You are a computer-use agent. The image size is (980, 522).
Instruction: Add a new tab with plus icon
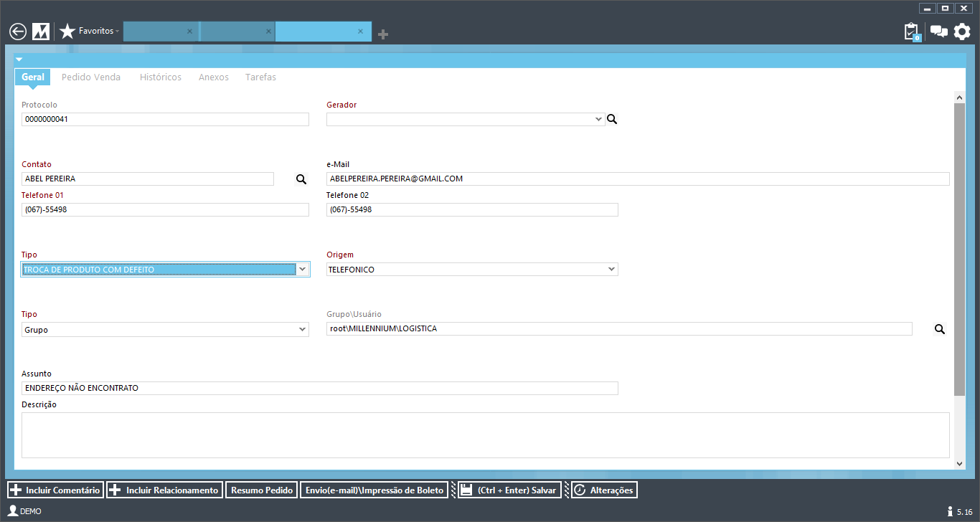click(383, 34)
